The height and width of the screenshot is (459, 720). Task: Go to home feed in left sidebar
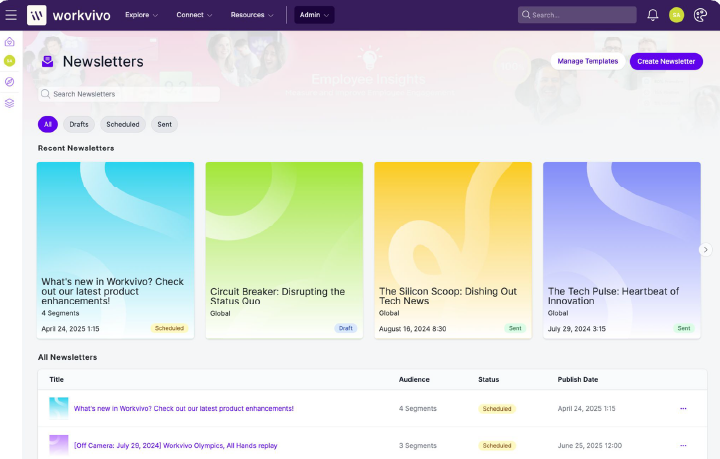click(10, 42)
